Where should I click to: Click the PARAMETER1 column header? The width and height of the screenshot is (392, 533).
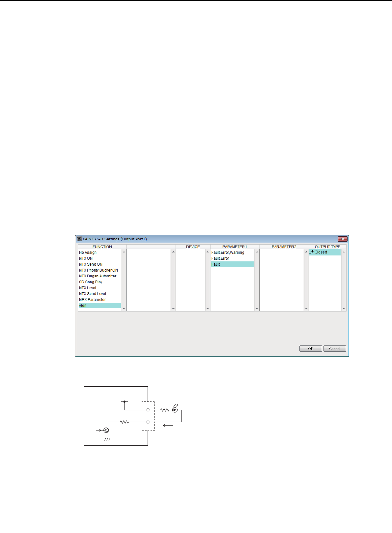pyautogui.click(x=235, y=247)
